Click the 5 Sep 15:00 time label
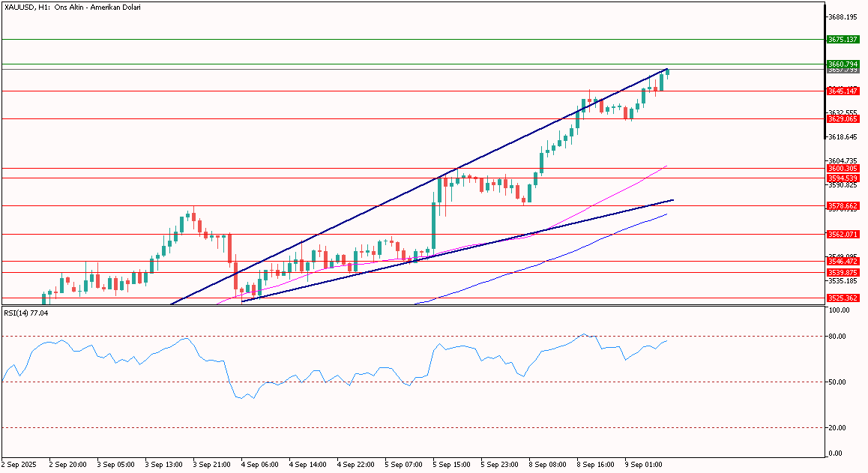 tap(452, 465)
